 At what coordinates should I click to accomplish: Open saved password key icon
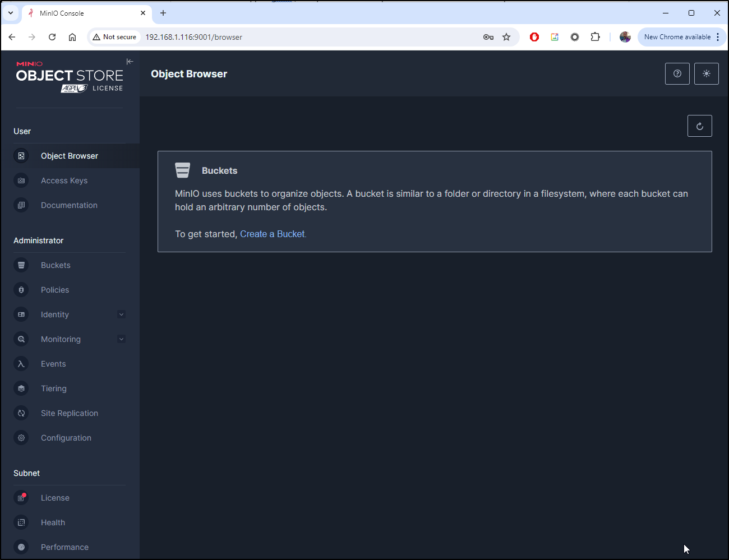pyautogui.click(x=488, y=37)
